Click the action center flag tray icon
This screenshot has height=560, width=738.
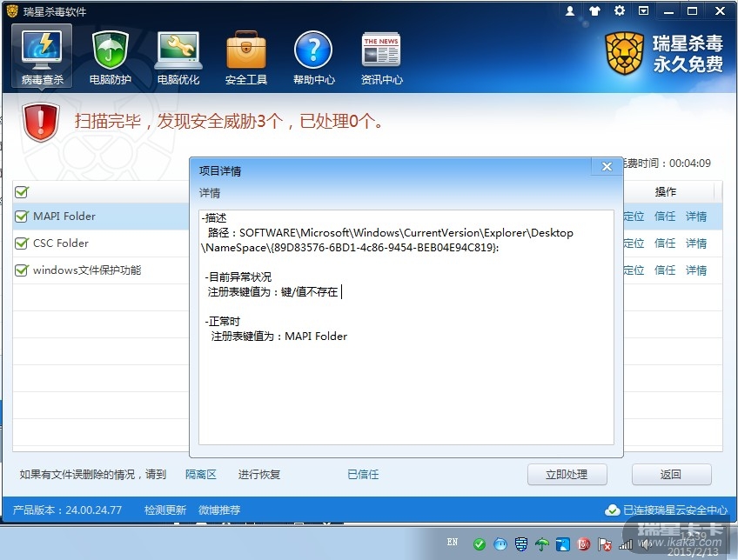(x=604, y=544)
